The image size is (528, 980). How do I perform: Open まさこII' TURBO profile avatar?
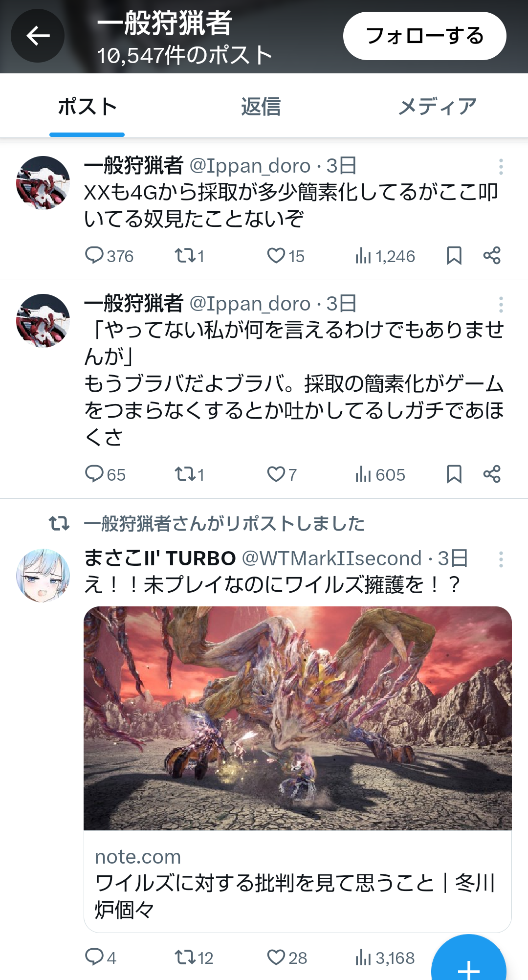pyautogui.click(x=43, y=575)
